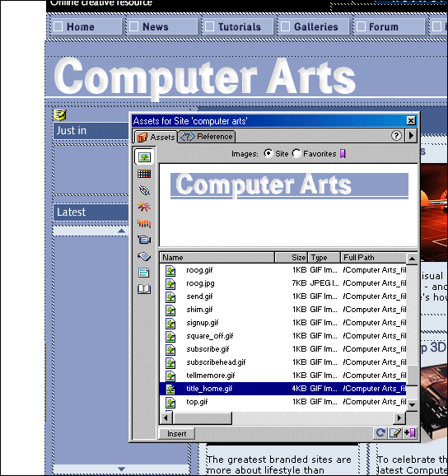The image size is (448, 476).
Task: Switch to the Flash assets category
Action: [144, 207]
